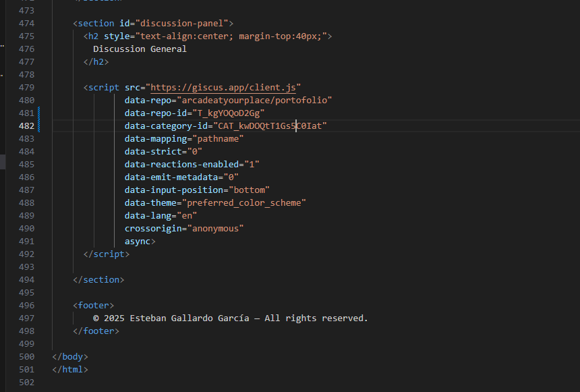The image size is (580, 392).
Task: Click the data-repo value "arcadeatyourplace/portofolio"
Action: pyautogui.click(x=254, y=100)
